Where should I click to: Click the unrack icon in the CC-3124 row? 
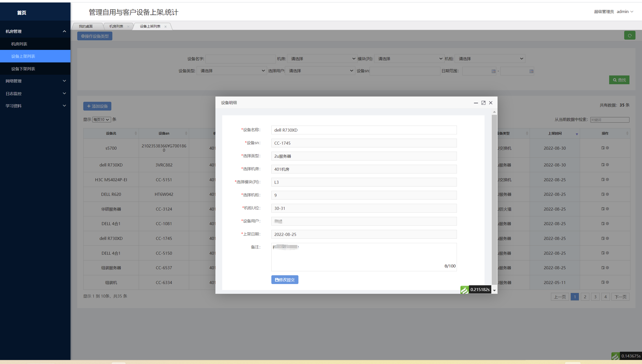coord(603,209)
